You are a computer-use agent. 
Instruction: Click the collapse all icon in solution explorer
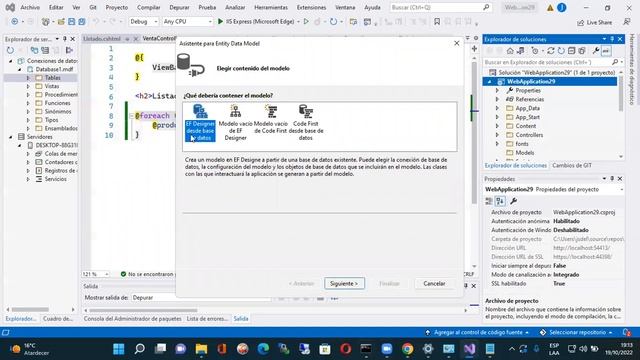point(571,51)
